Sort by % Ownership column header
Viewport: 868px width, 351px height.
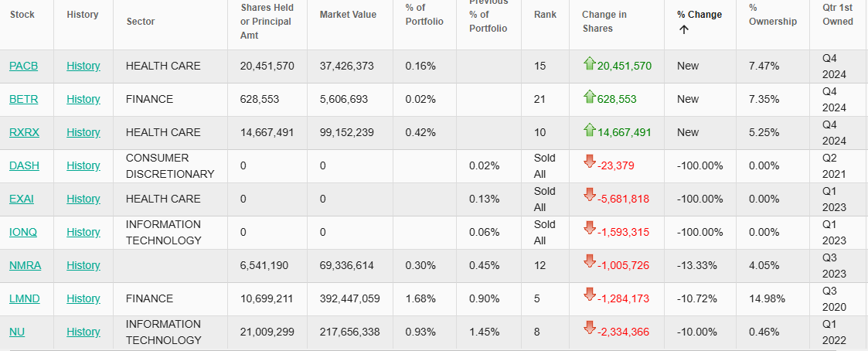point(773,15)
